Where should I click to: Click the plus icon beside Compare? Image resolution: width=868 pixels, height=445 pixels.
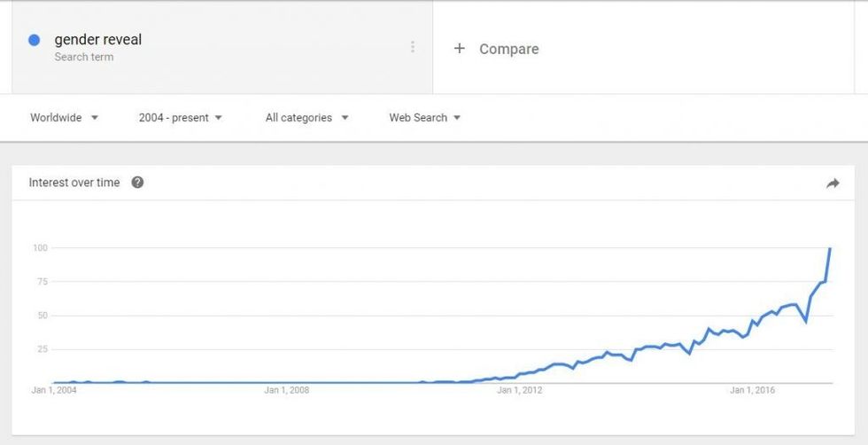[x=459, y=49]
